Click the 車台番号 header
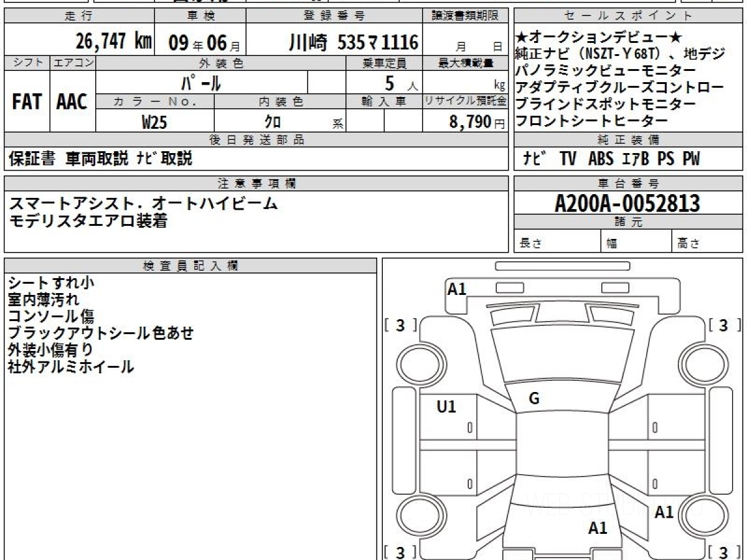The width and height of the screenshot is (747, 560). click(x=628, y=183)
